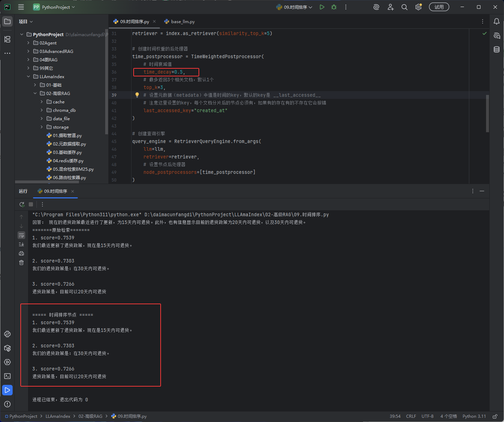Rerun the 09.时间排序 script
Screen dimensions: 504x422
point(22,204)
